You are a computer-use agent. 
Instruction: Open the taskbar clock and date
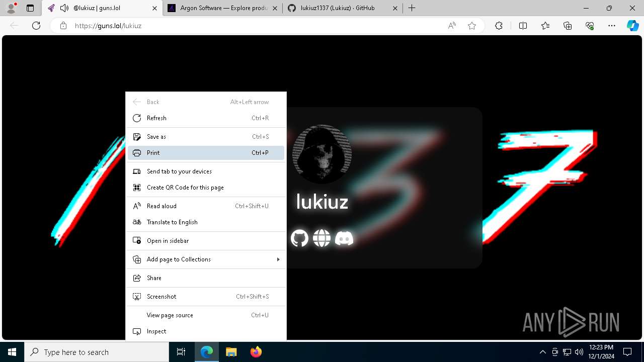click(x=601, y=352)
